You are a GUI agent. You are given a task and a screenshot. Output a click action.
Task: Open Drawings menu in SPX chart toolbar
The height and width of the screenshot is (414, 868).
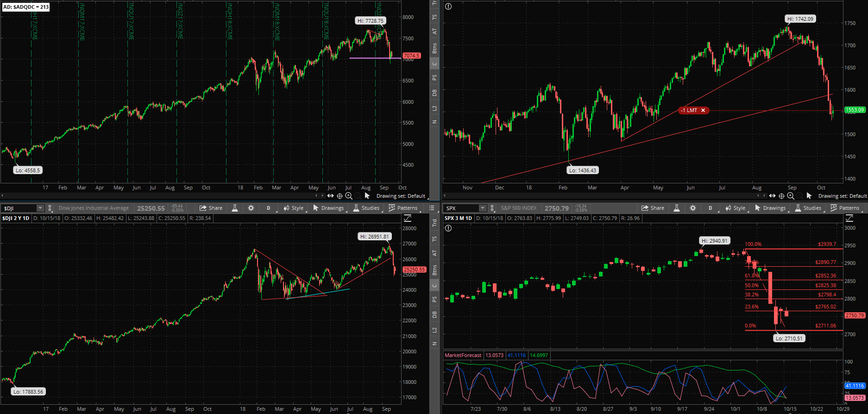pyautogui.click(x=770, y=208)
